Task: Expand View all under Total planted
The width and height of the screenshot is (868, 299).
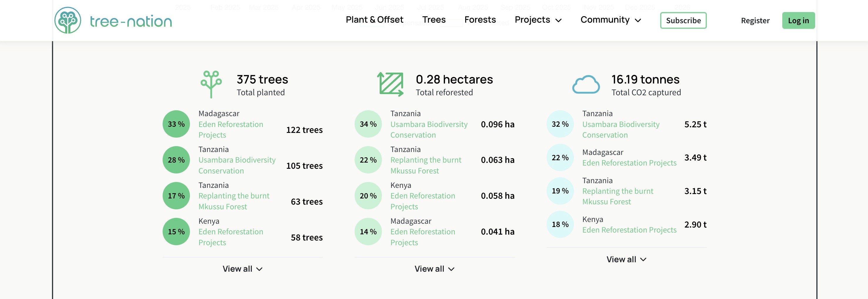Action: point(242,269)
